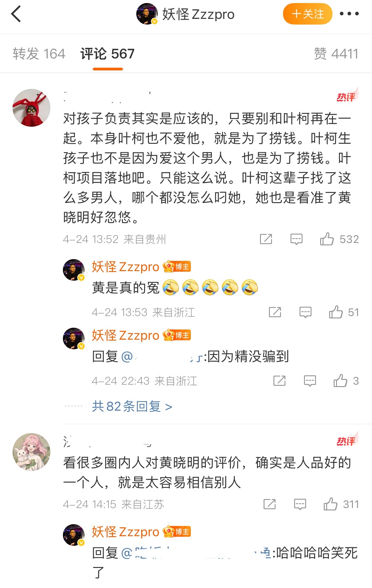Screen dimensions: 372x588
Task: Open 妖怪Zzzpro profile avatar in header
Action: click(x=147, y=14)
